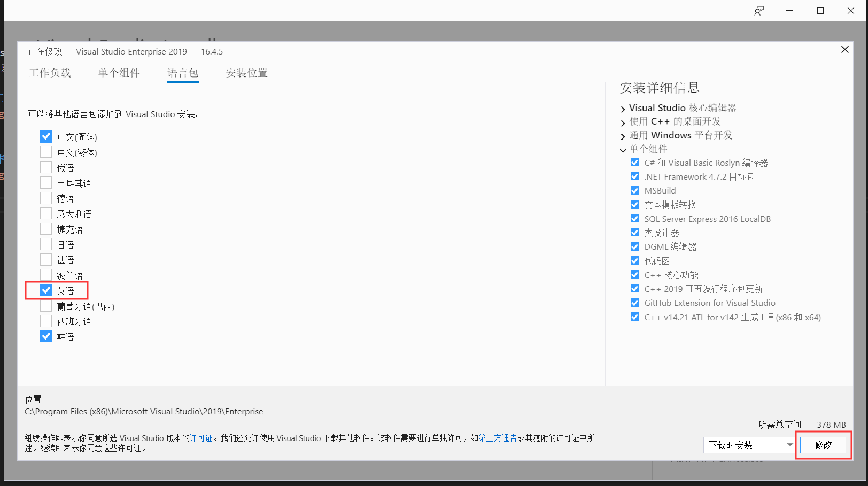Uncheck C# 和 Visual Basic Roslyn 编译器

[x=635, y=163]
